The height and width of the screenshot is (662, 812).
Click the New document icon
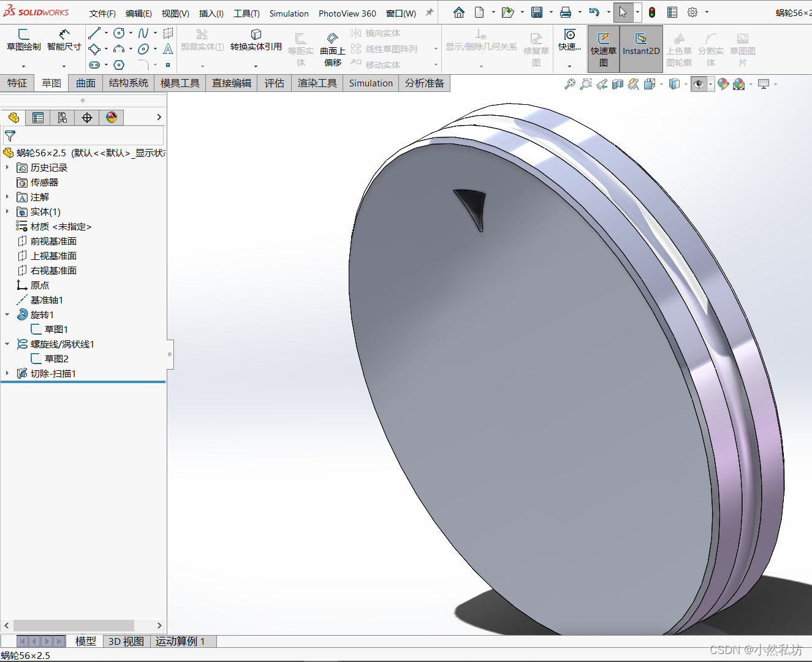(x=480, y=12)
